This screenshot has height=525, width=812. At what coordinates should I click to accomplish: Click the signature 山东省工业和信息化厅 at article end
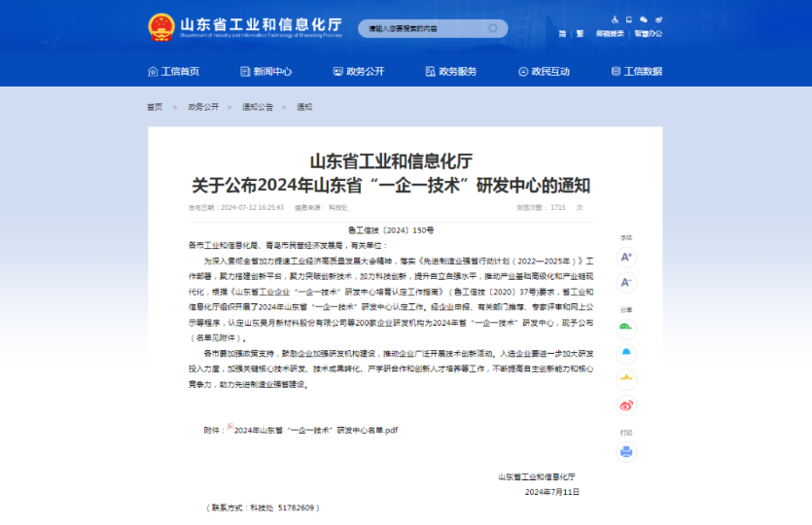coord(537,476)
